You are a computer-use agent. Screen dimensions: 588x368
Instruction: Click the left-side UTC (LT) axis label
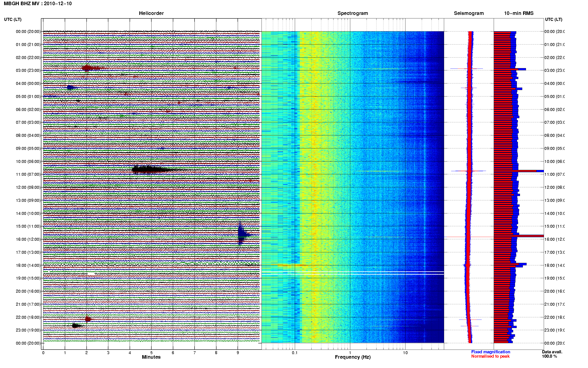click(x=13, y=19)
